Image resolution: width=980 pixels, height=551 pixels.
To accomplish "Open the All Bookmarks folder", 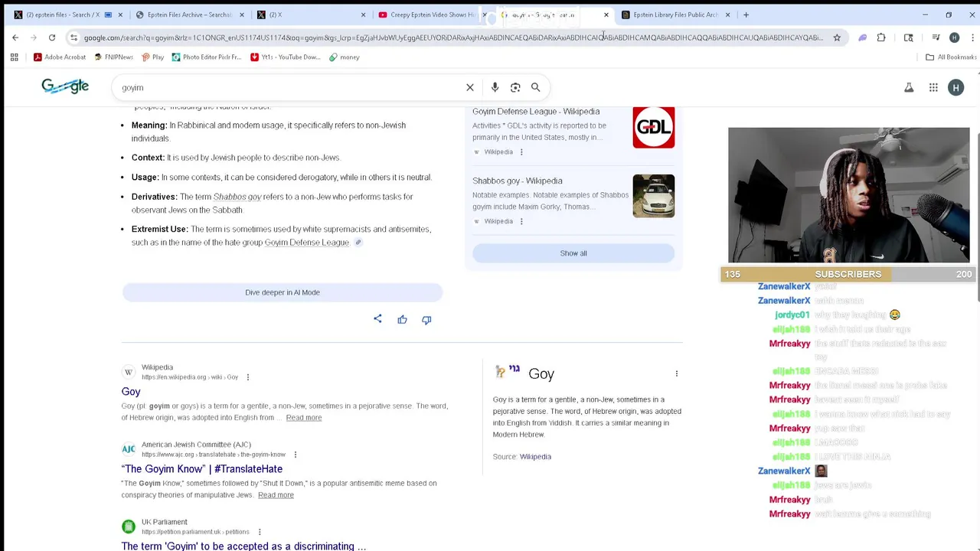I will coord(951,57).
